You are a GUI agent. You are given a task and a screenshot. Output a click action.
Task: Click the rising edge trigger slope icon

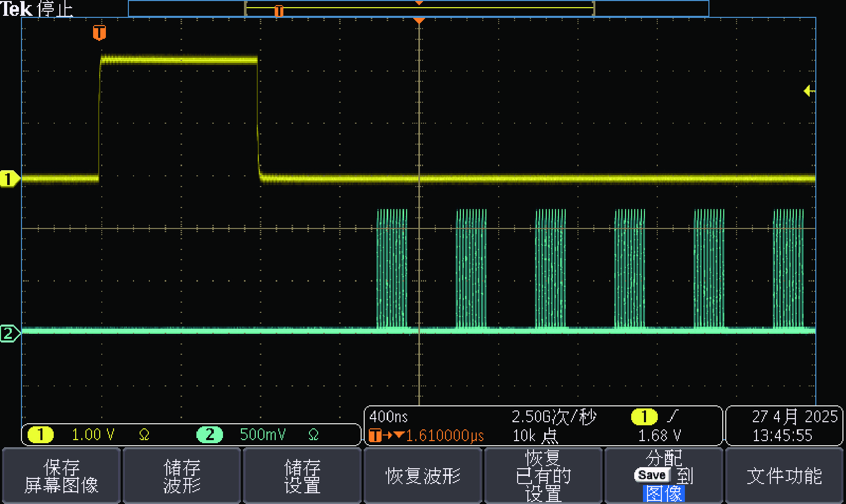[x=673, y=417]
